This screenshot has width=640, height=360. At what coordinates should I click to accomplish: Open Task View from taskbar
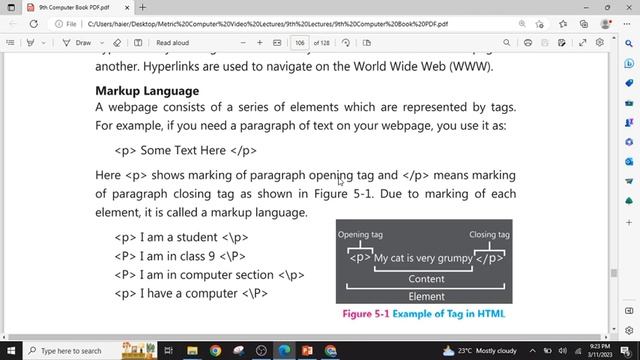click(168, 351)
